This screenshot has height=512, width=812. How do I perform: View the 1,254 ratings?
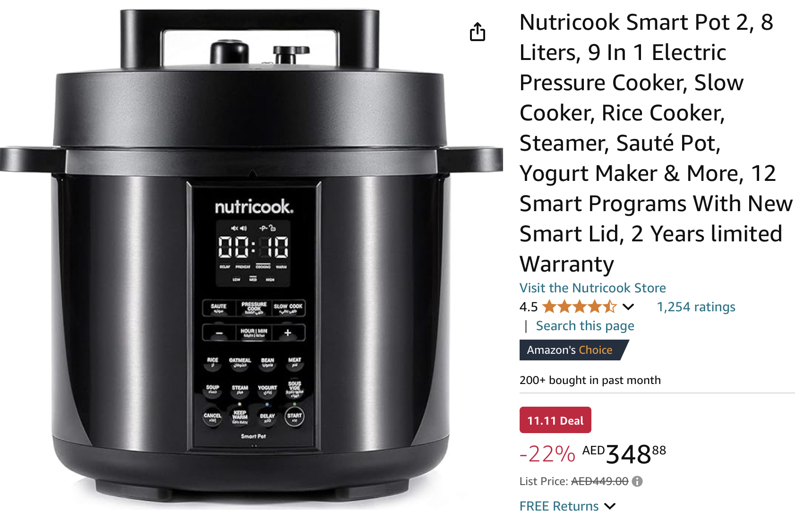[696, 307]
